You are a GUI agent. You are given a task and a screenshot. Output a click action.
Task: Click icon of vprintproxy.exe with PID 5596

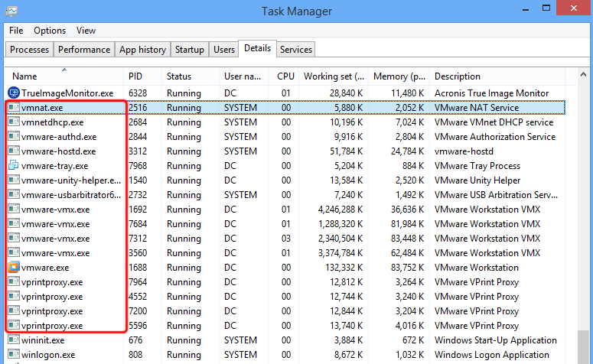14,326
